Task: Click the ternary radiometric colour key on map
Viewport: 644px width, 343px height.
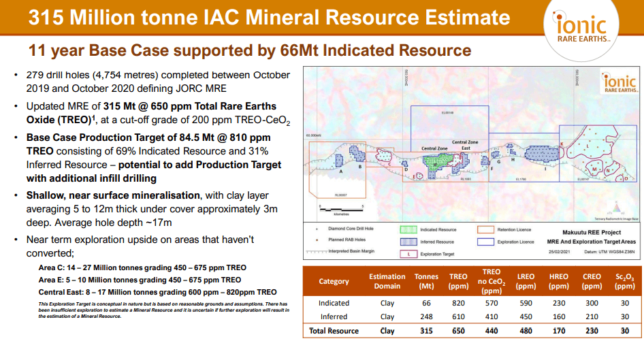Action: pos(615,208)
